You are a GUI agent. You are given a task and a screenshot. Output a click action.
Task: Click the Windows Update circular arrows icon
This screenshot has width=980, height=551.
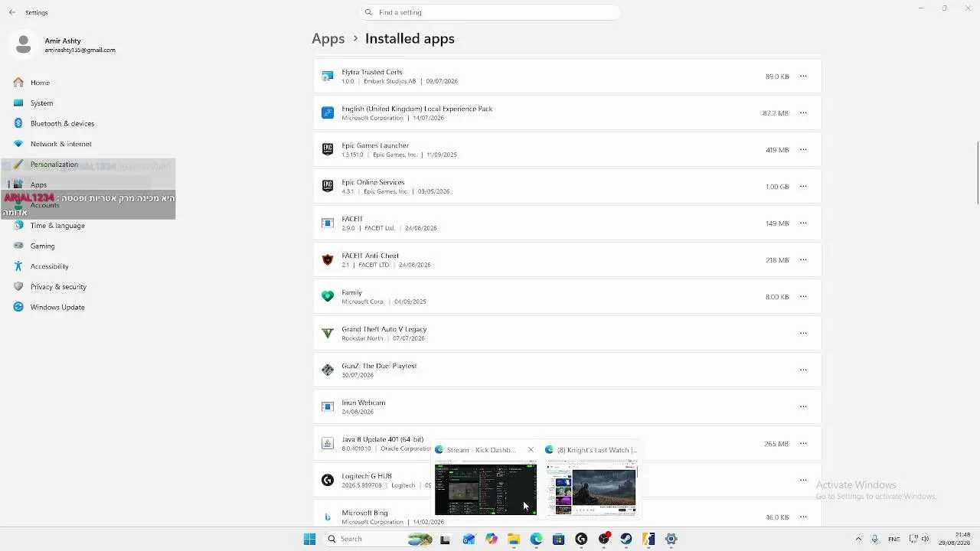(x=18, y=307)
